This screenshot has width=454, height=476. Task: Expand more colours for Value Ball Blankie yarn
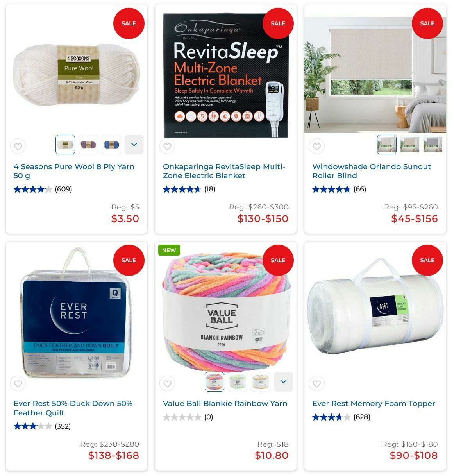(284, 382)
